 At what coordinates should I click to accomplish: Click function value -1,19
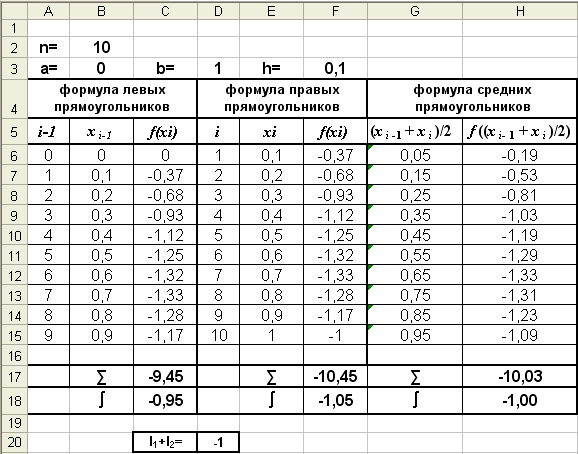point(520,235)
